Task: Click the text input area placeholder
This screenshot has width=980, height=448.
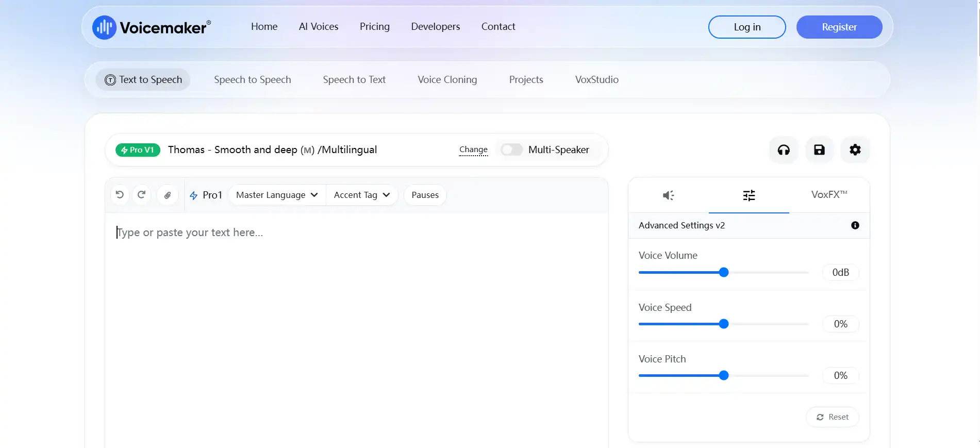Action: (x=190, y=233)
